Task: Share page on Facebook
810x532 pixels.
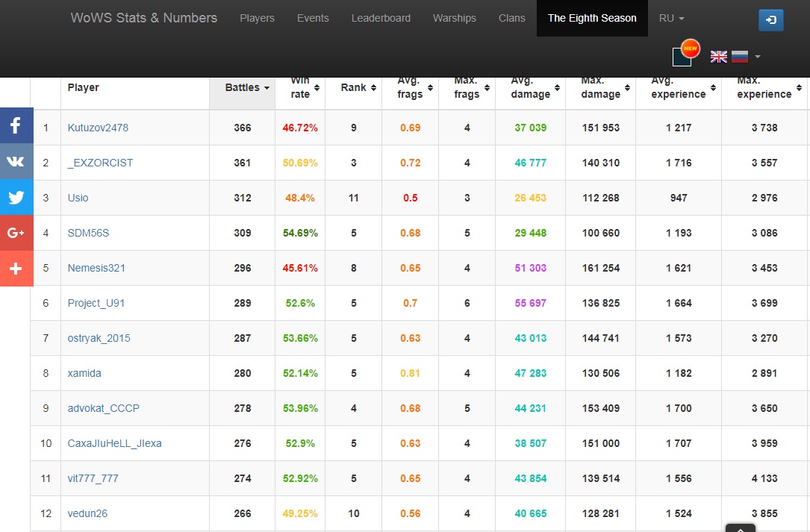Action: (x=16, y=125)
